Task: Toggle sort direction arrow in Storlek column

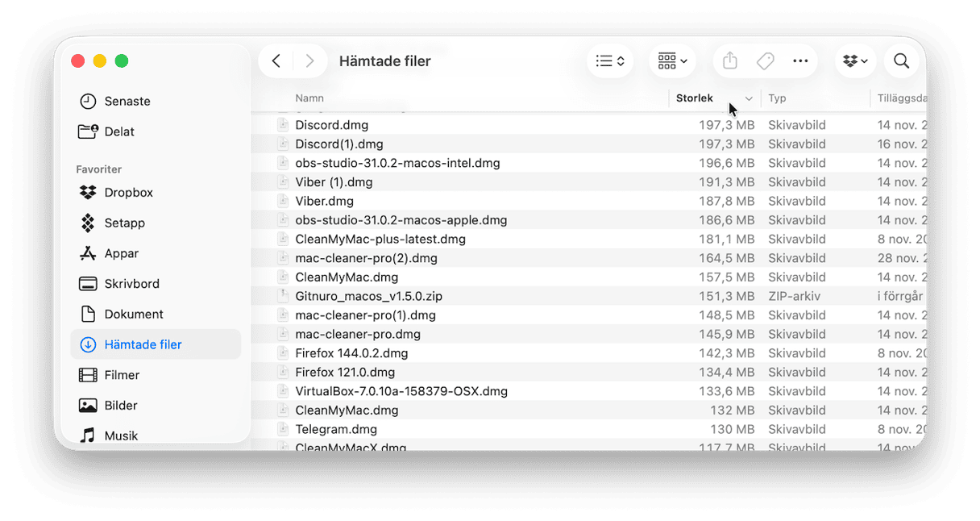Action: pyautogui.click(x=749, y=99)
